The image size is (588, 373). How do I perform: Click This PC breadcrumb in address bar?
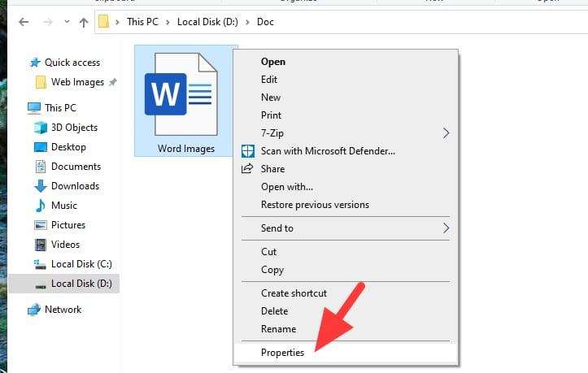coord(142,22)
